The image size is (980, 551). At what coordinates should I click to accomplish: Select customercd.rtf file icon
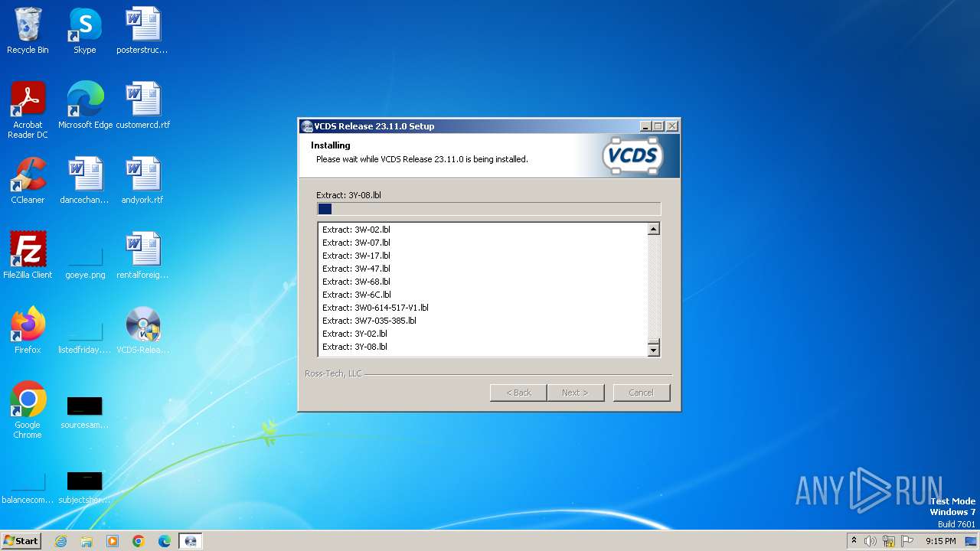click(142, 106)
